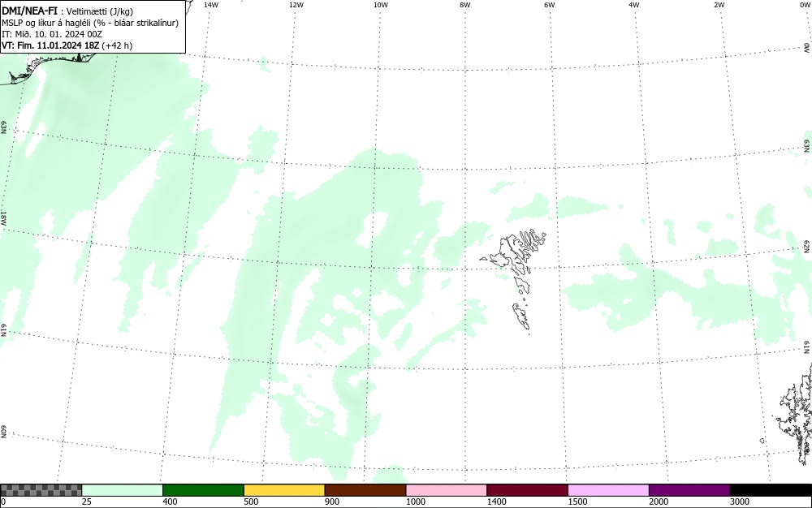This screenshot has width=812, height=508.
Task: Click the 'VT: Fim. 11.01.2024 18Z' line
Action: 50,45
